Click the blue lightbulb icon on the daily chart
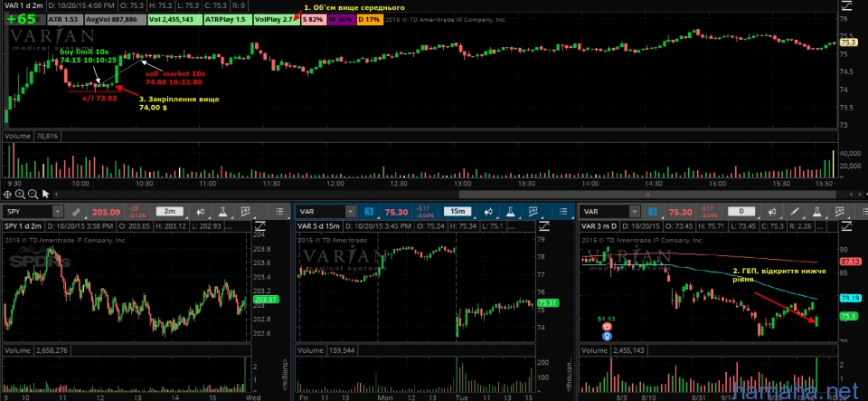The height and width of the screenshot is (401, 868). coord(607,336)
